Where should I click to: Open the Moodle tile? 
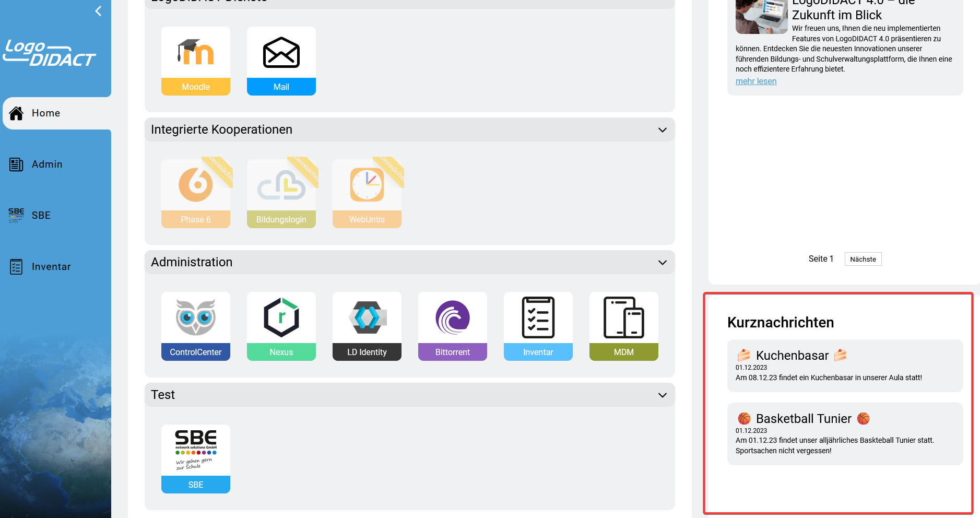pyautogui.click(x=196, y=61)
